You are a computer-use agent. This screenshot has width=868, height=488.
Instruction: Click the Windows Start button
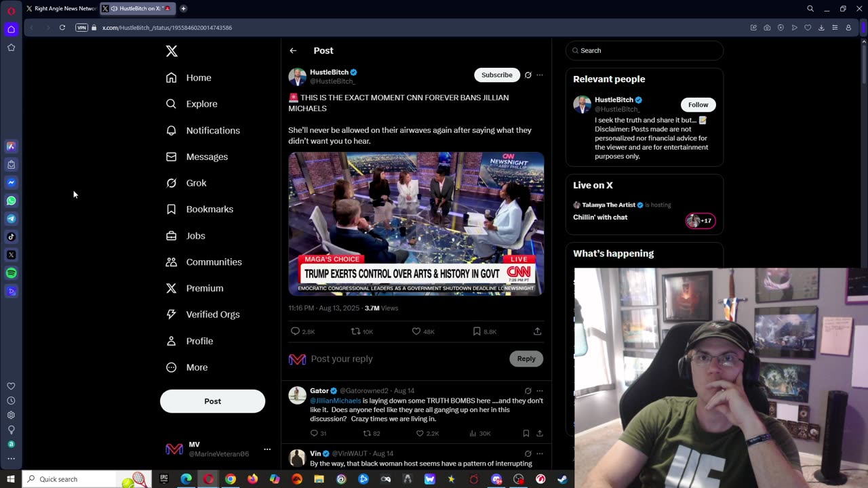11,479
